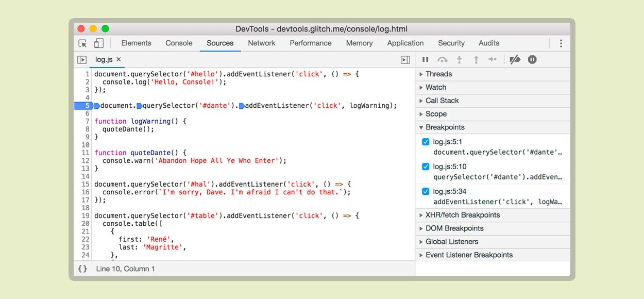
Task: Expand the Event Listener Breakpoints section
Action: 469,255
